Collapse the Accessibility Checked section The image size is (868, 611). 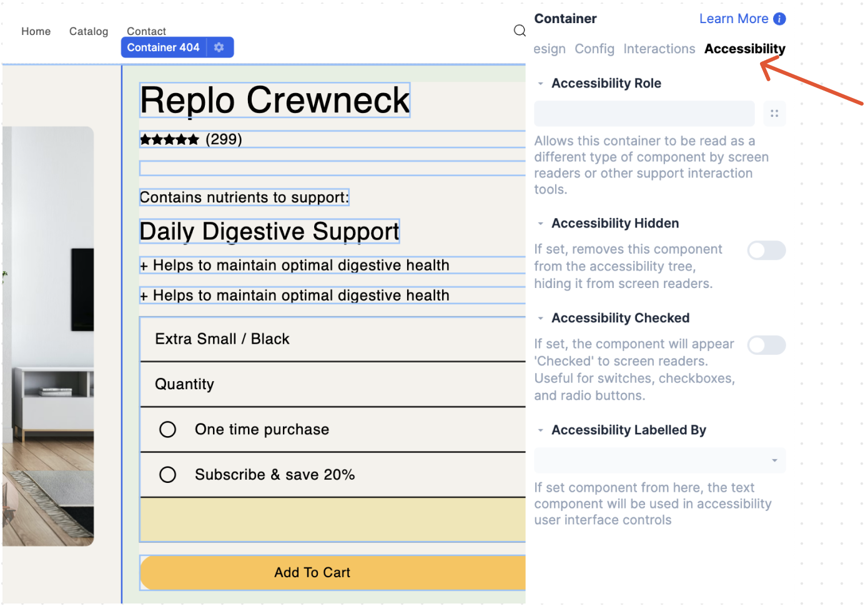tap(541, 319)
